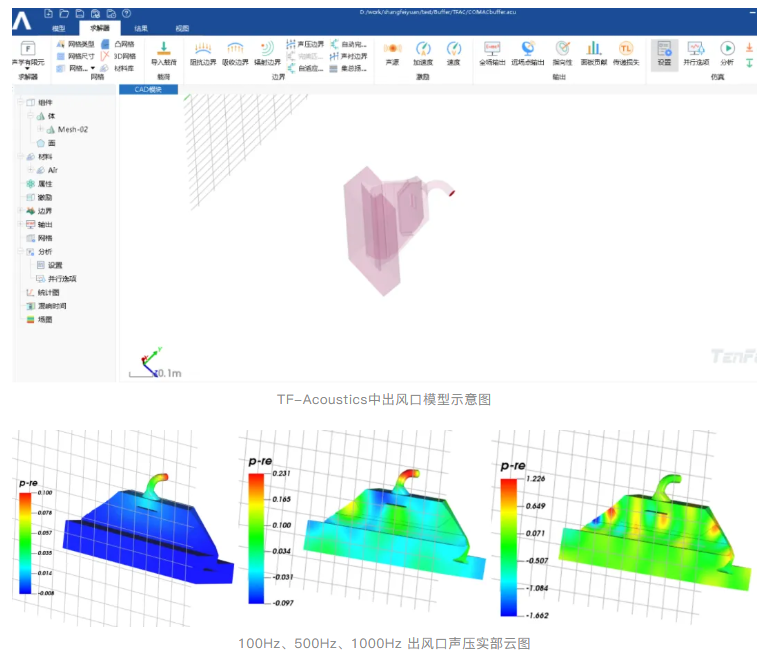
Task: Collapse the 分析 analysis tree node
Action: point(21,251)
